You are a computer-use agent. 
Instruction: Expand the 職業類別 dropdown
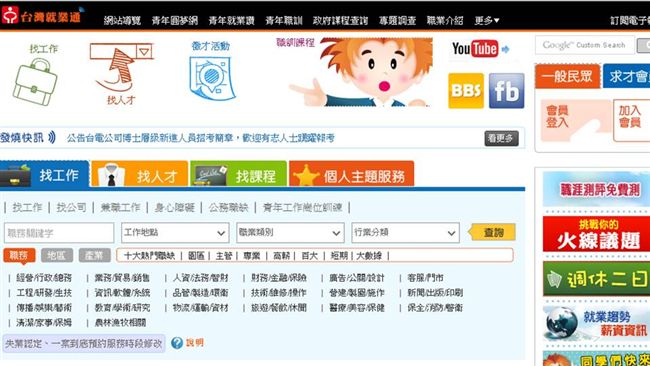pos(290,233)
